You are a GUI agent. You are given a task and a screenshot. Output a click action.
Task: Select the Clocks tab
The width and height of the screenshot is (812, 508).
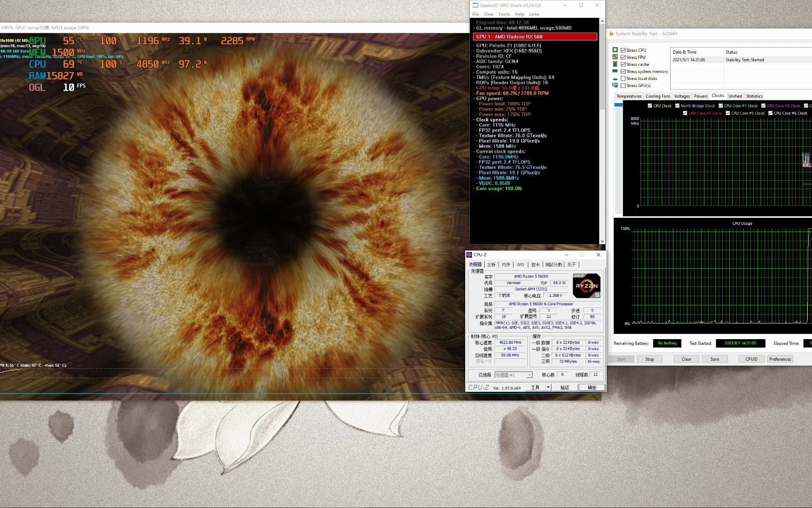718,95
